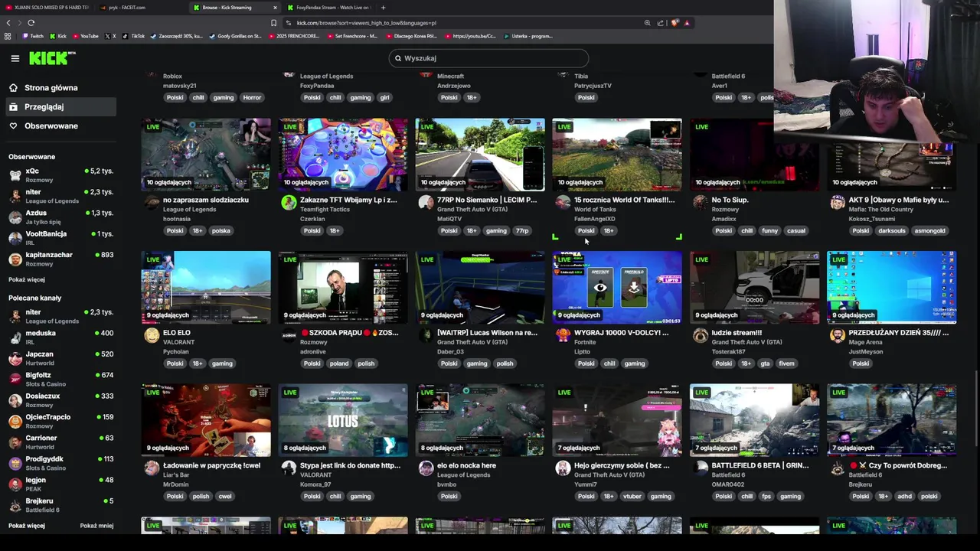Click the 'vtuber' tag under Yummi7 stream

pos(632,496)
